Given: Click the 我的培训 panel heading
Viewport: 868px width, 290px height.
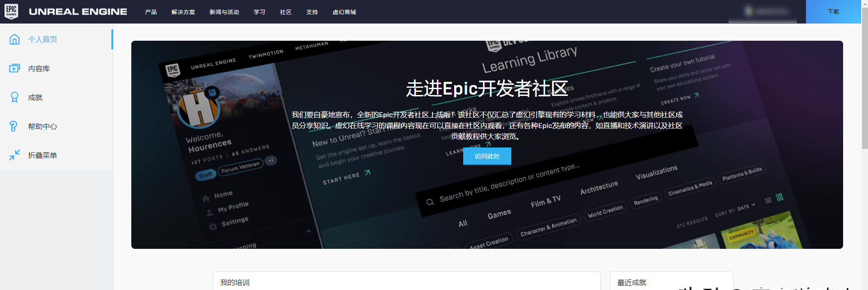Looking at the screenshot, I should (235, 282).
